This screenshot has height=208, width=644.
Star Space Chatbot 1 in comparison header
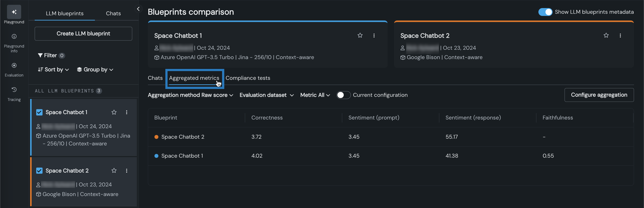360,36
